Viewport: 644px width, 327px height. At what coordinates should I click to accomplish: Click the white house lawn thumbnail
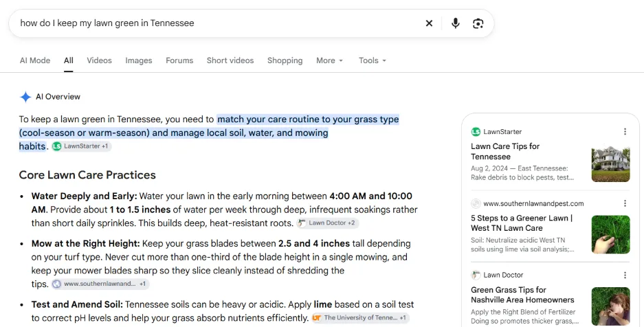pos(610,163)
